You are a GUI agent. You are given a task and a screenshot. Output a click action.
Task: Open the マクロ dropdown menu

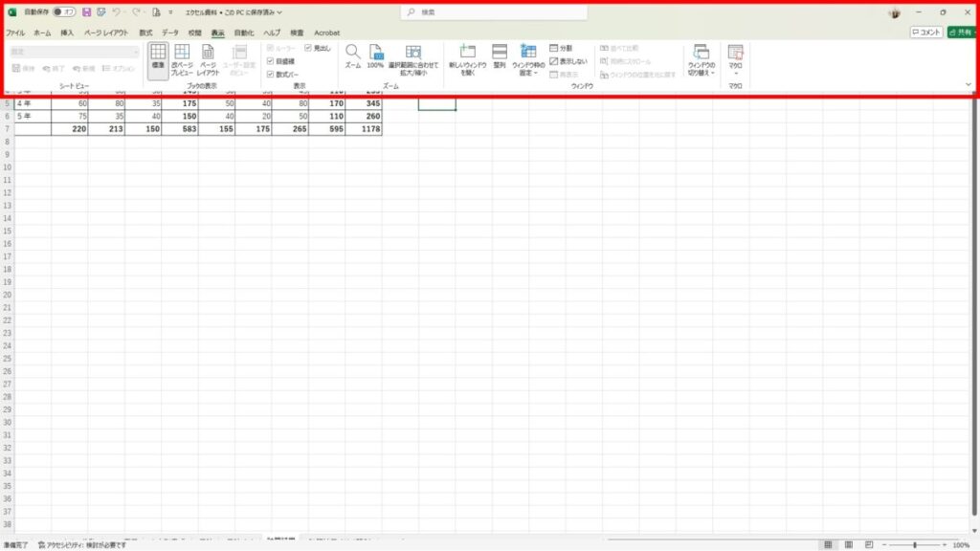[x=735, y=59]
